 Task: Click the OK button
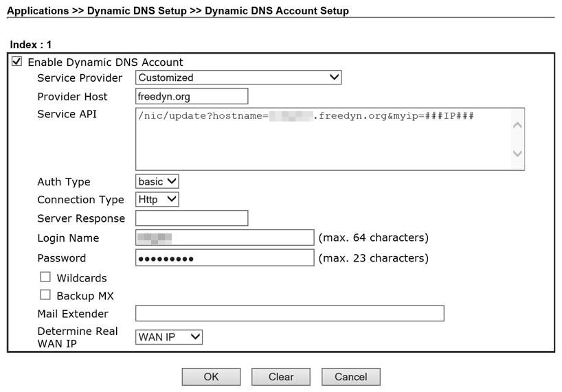(211, 377)
